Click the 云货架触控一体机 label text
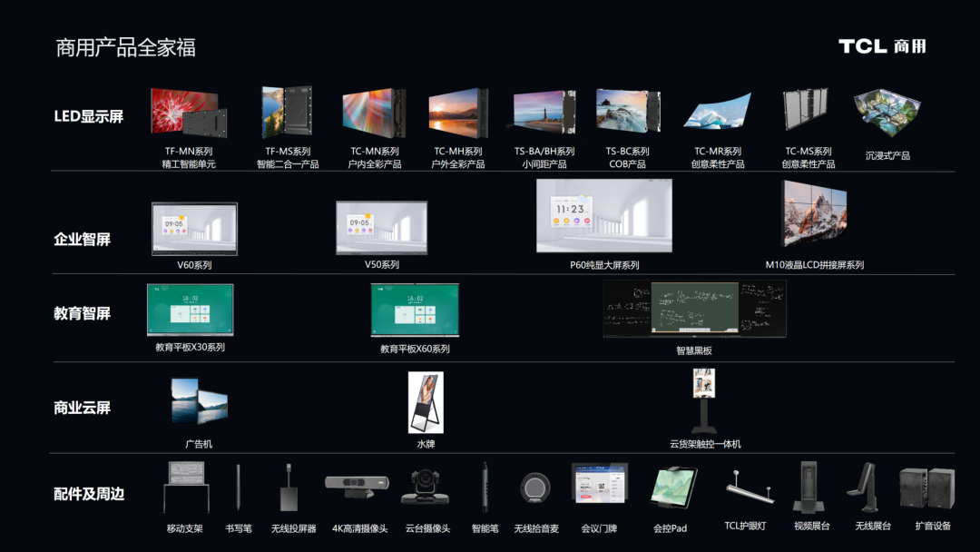 pos(705,444)
